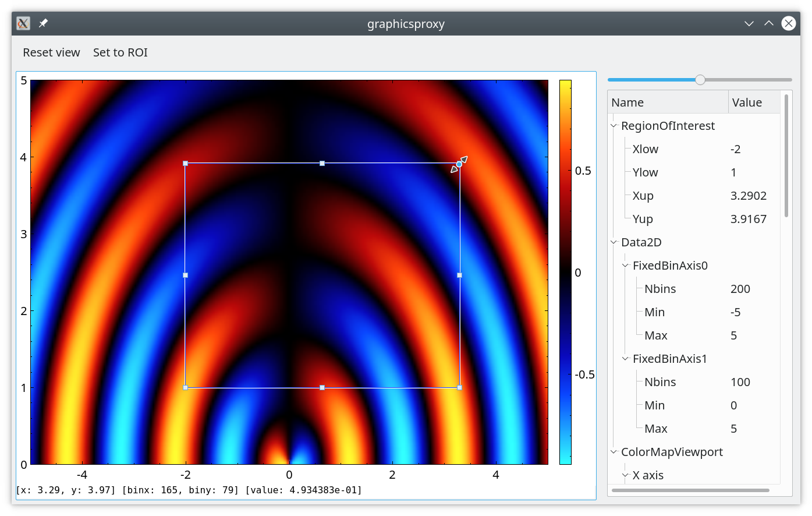812x516 pixels.
Task: Click the Xlow row label
Action: coord(645,149)
